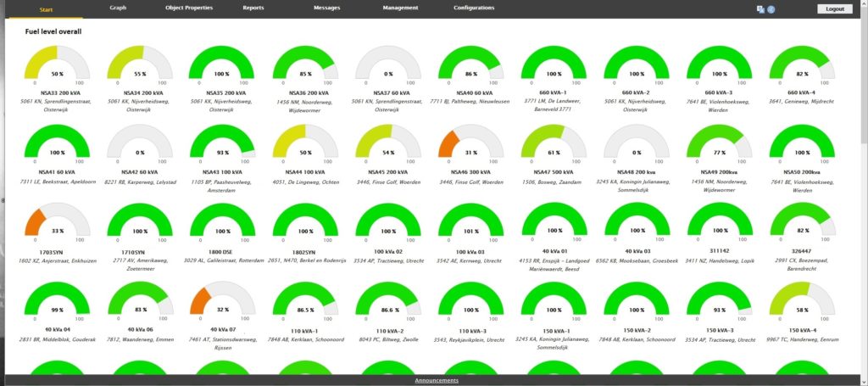Screen dimensions: 868x386
Task: Click the 40 kVa 06 label
Action: coord(140,330)
